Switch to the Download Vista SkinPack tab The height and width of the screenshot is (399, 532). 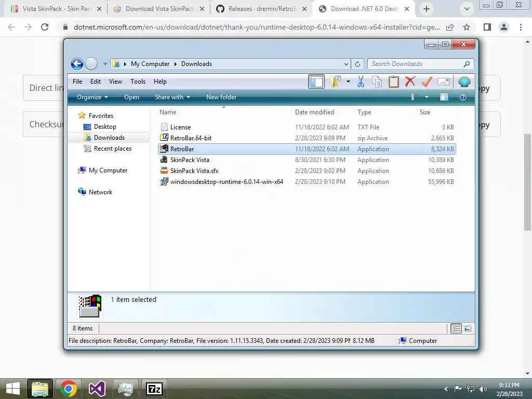[159, 9]
